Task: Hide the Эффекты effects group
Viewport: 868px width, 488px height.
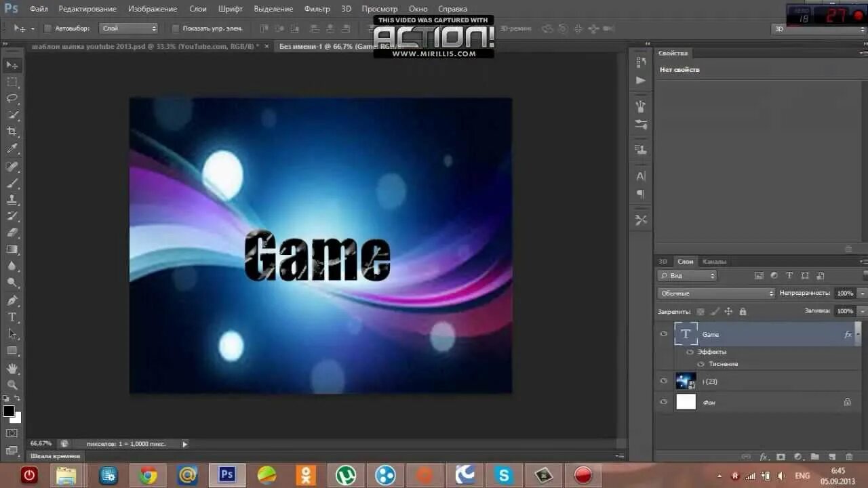Action: [x=690, y=352]
